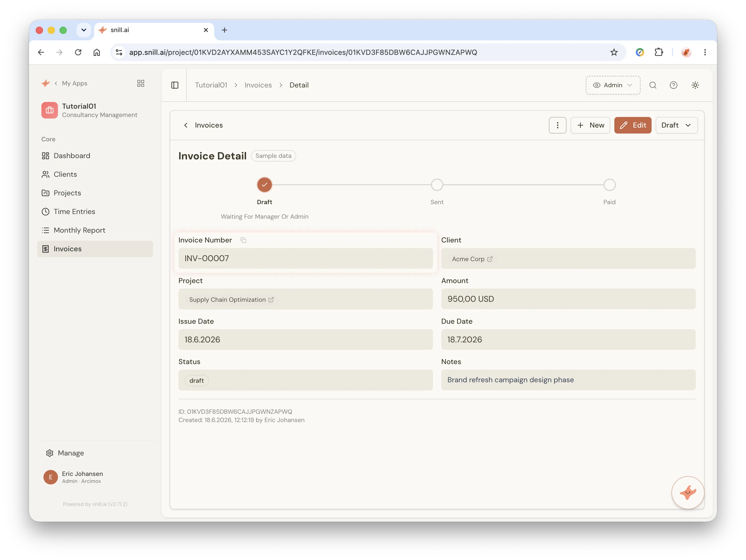Click the colorful browser extension icon

640,52
